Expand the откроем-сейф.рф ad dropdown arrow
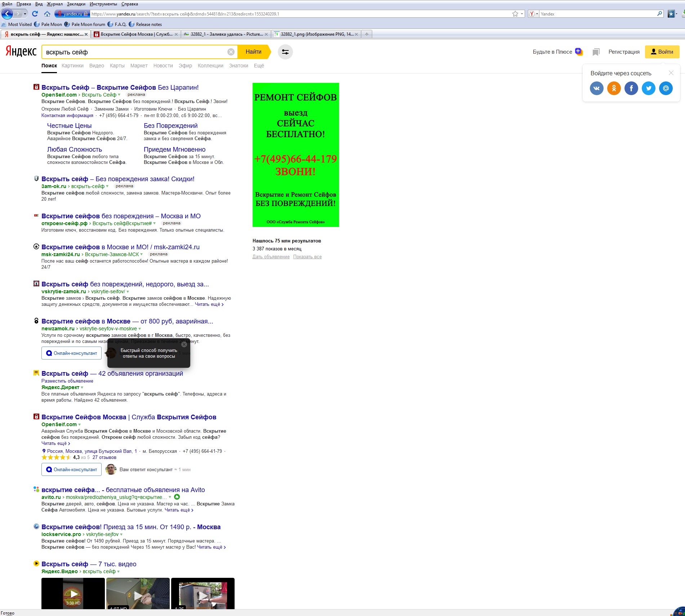This screenshot has height=616, width=685. click(x=155, y=223)
